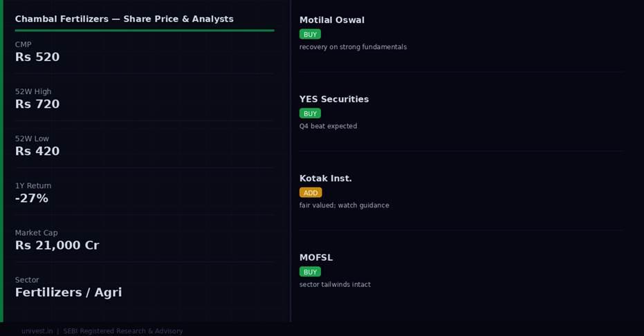Screen dimensions: 644x336
Task: Click the 'Q4 beat expected' note
Action: pos(328,127)
